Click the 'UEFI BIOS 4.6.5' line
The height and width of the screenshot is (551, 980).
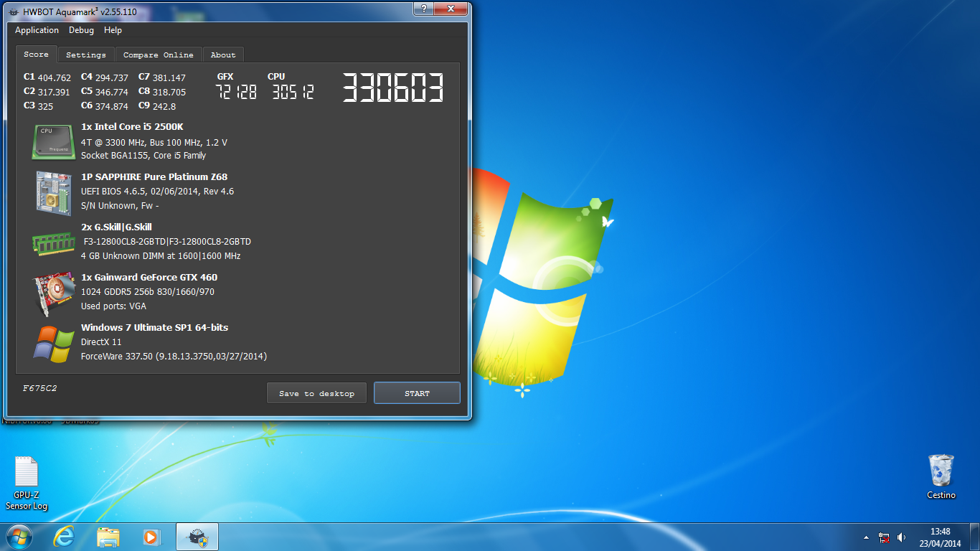157,192
